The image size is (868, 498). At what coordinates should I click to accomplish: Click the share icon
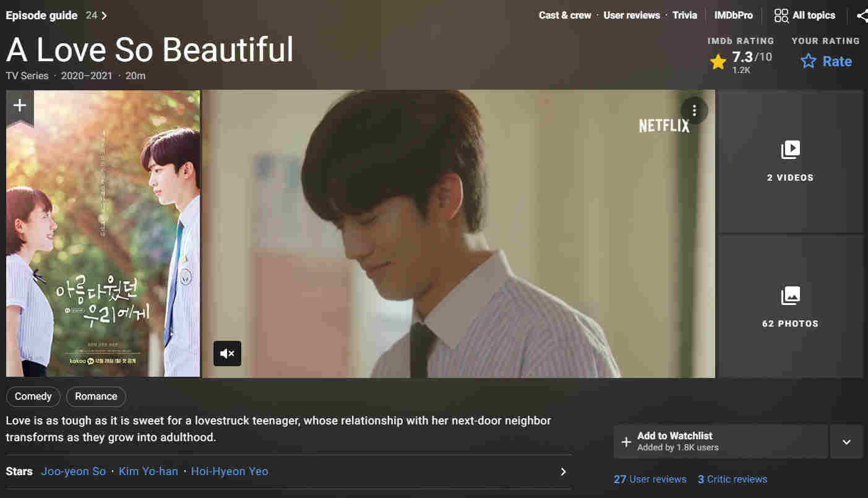tap(862, 15)
